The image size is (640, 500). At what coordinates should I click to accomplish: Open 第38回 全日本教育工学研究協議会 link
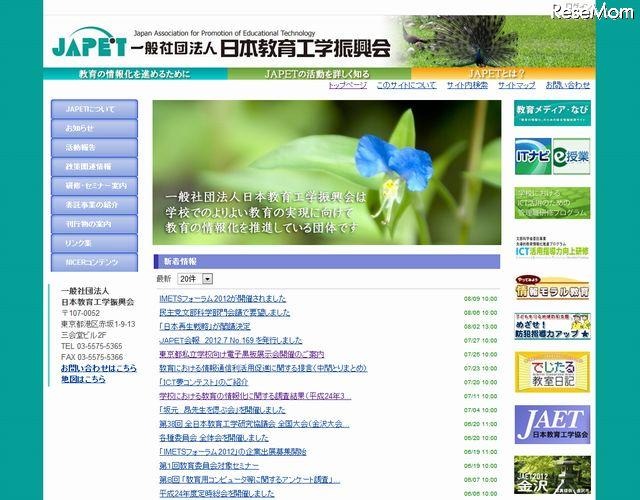tap(254, 424)
